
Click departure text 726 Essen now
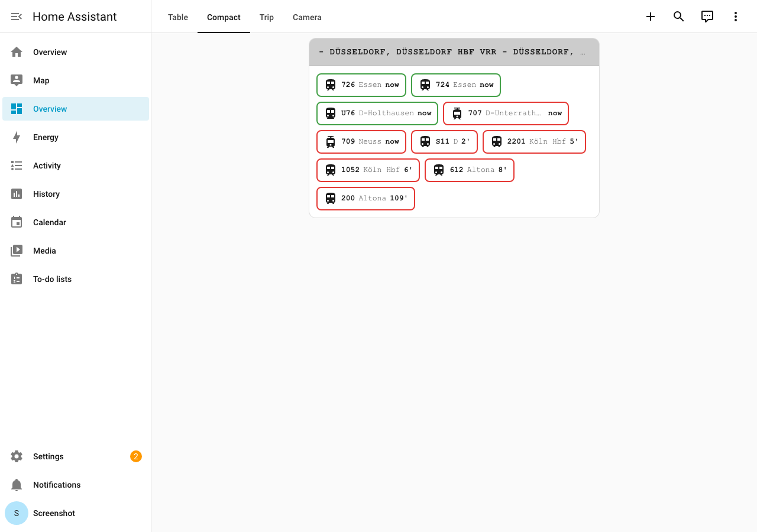coord(370,85)
